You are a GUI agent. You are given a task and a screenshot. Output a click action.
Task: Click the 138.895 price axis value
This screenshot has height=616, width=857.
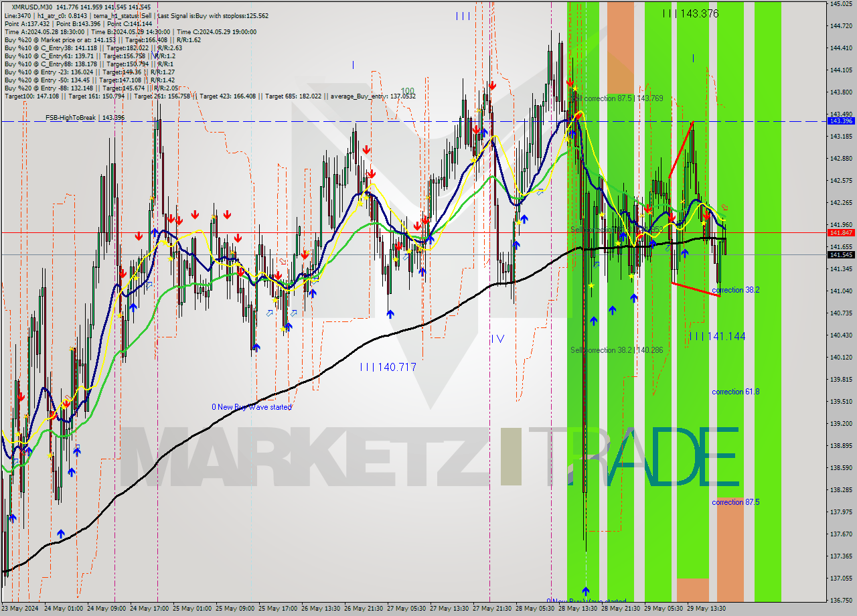pyautogui.click(x=841, y=445)
